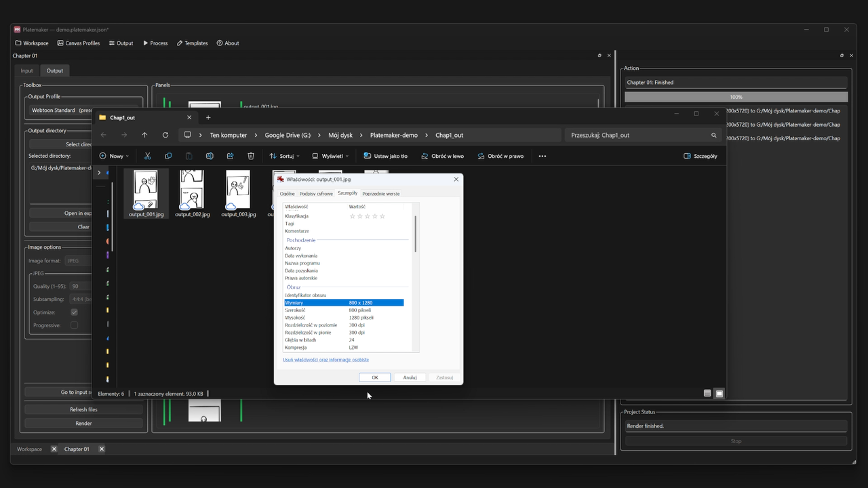Open the Wyświetl dropdown
This screenshot has height=488, width=868.
click(330, 156)
